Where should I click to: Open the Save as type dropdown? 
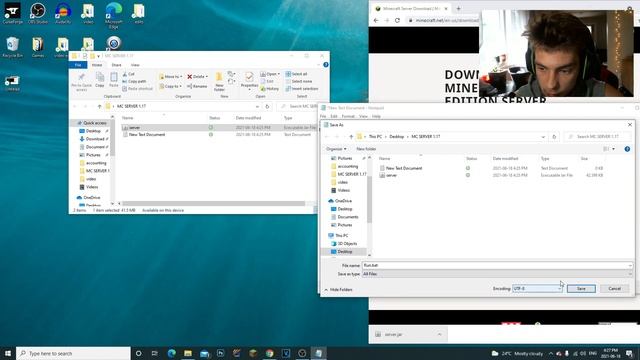[x=497, y=274]
